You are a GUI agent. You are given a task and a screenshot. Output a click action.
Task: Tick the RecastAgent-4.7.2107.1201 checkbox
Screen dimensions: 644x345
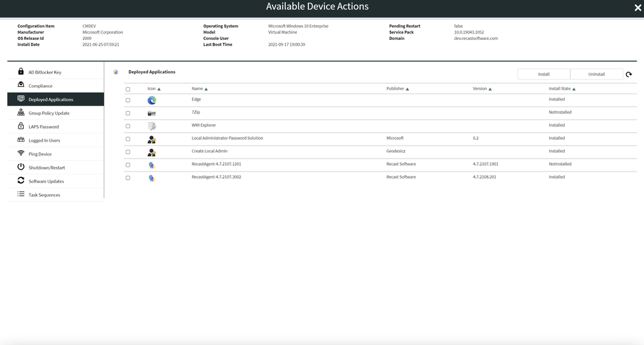pos(128,165)
